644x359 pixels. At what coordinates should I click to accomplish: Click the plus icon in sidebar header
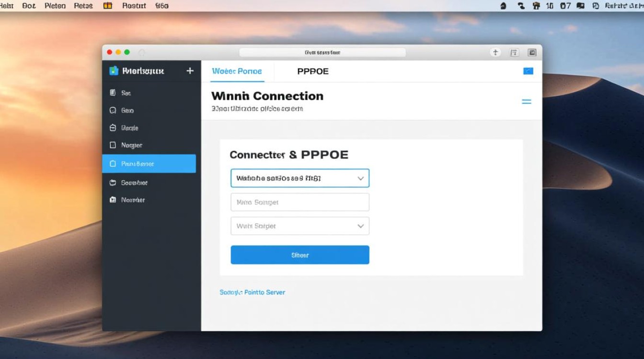(190, 71)
